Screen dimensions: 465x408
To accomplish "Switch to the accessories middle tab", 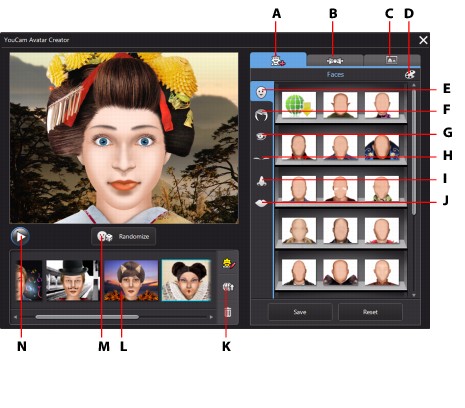I will (335, 60).
